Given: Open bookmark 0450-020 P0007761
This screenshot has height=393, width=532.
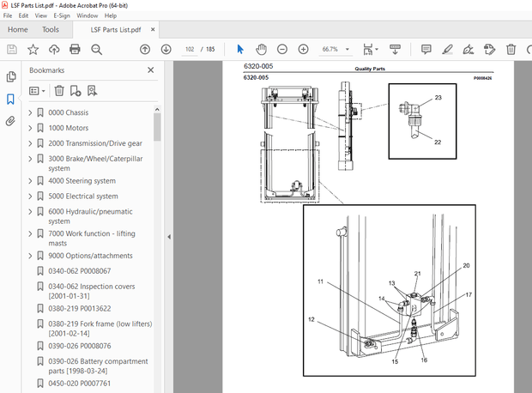Looking at the screenshot, I should point(80,384).
